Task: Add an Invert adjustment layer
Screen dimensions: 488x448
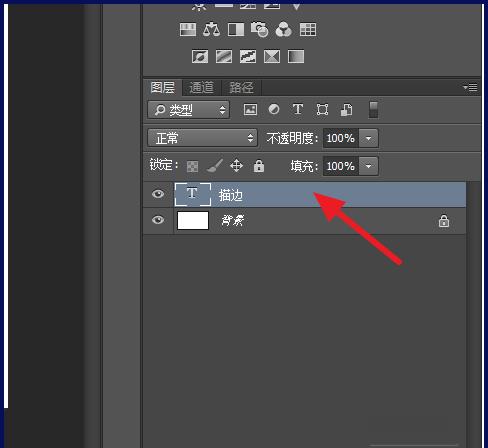Action: pos(200,56)
